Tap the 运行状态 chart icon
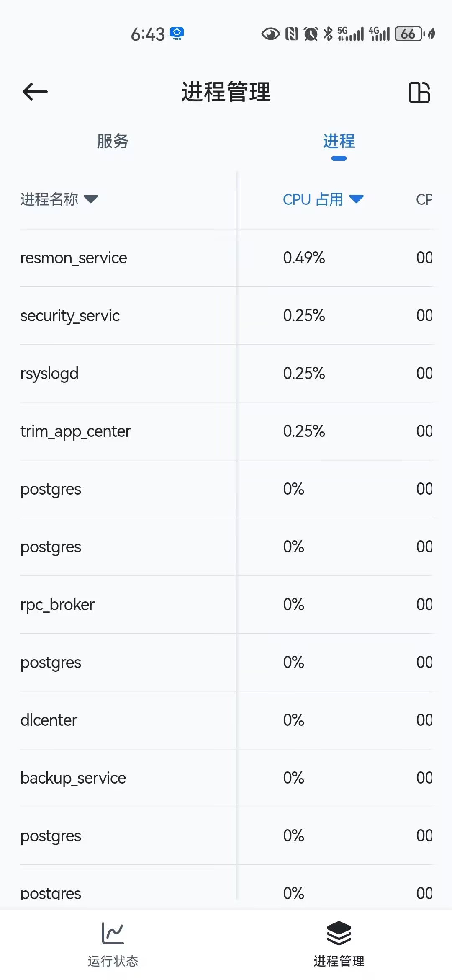452x980 pixels. click(x=113, y=933)
